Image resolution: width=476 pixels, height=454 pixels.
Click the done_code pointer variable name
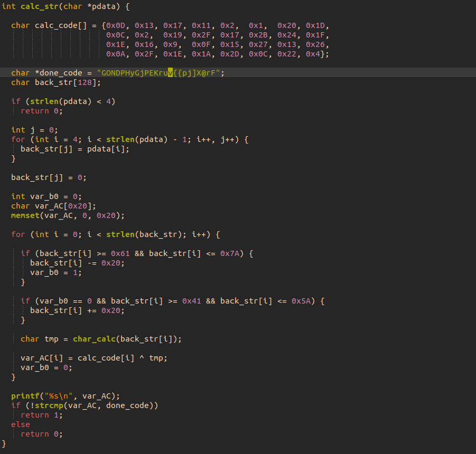pyautogui.click(x=61, y=73)
